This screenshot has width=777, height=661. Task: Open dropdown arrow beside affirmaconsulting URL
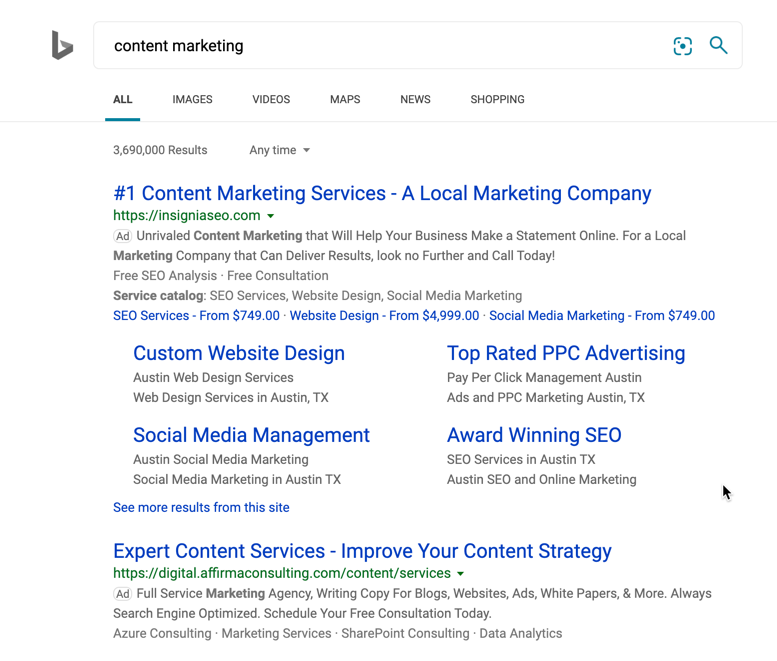click(x=460, y=574)
